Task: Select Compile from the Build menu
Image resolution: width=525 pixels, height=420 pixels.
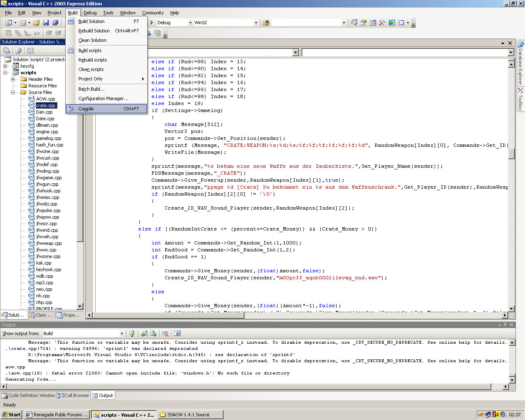Action: [x=86, y=109]
